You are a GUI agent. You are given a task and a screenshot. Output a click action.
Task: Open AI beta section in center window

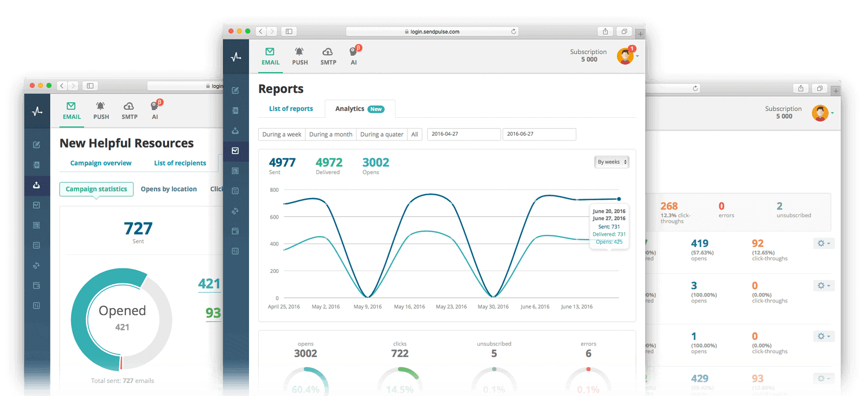point(354,55)
